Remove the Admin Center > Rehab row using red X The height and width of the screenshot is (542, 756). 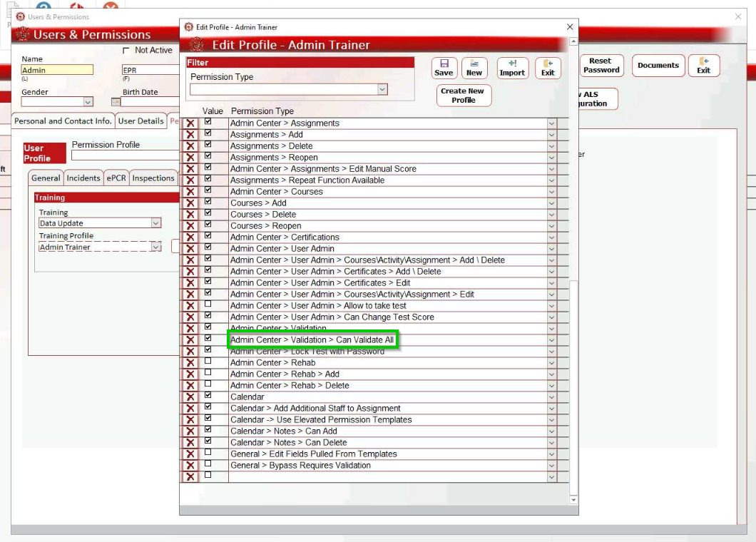coord(190,363)
